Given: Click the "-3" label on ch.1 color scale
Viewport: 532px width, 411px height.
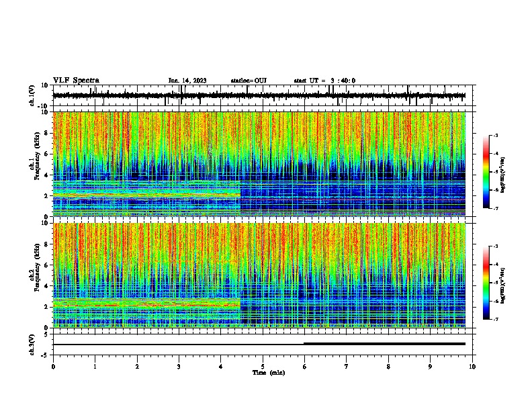Looking at the screenshot, I should [x=495, y=135].
